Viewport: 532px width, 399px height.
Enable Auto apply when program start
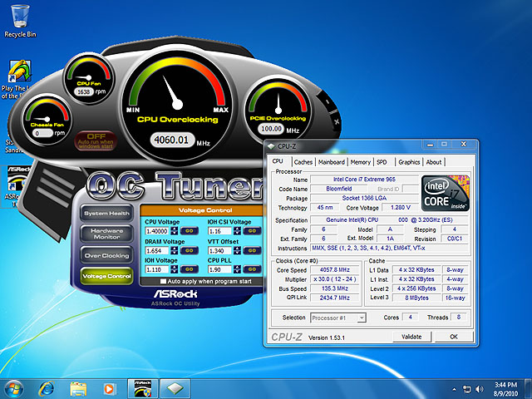coord(163,281)
